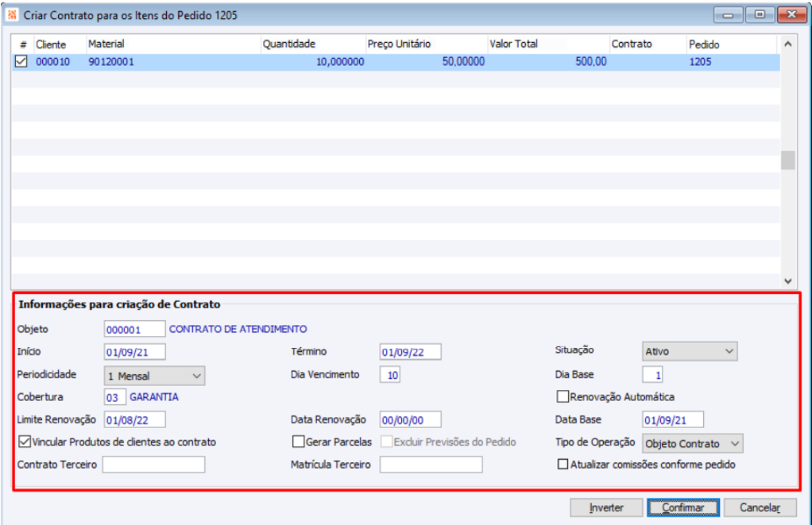This screenshot has height=525, width=812.
Task: Open the Periodicidade dropdown showing Mensal
Action: point(154,376)
